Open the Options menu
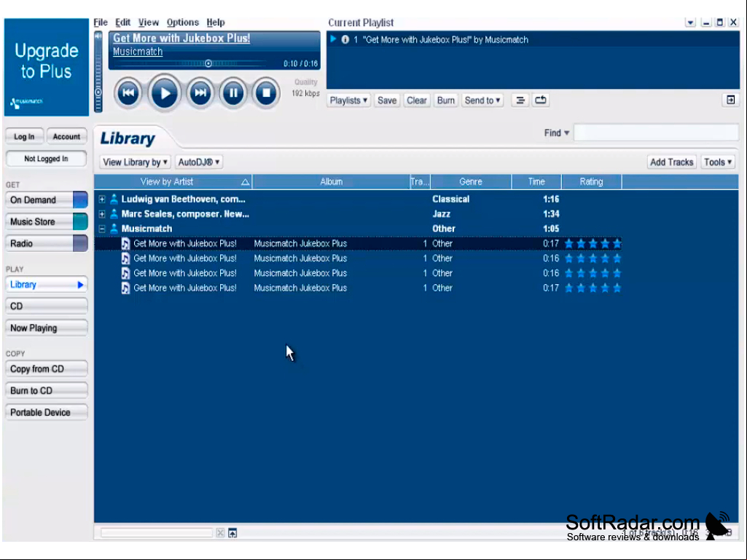Image resolution: width=747 pixels, height=560 pixels. pyautogui.click(x=182, y=23)
